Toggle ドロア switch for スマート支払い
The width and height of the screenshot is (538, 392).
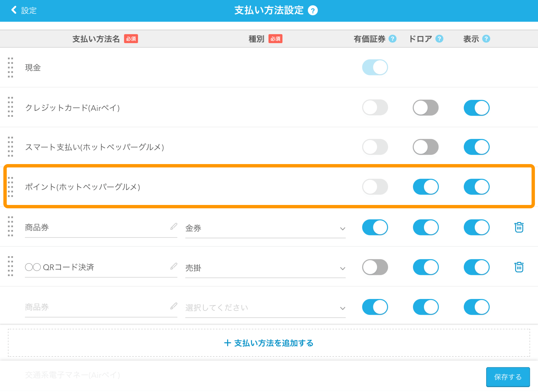(426, 147)
